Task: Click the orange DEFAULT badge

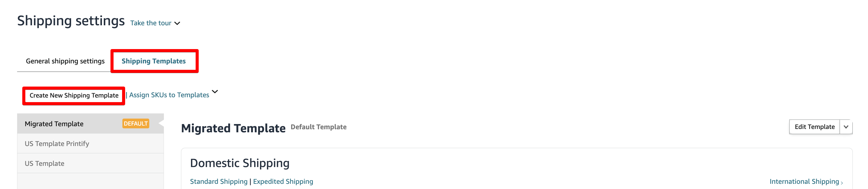Action: click(x=136, y=123)
